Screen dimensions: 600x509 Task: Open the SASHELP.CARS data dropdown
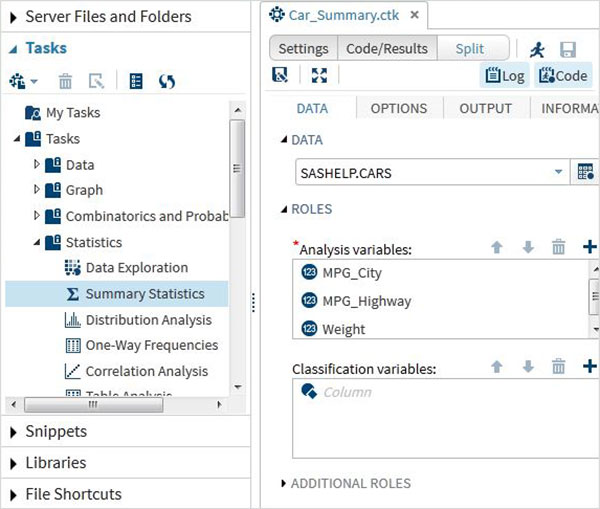pos(558,172)
